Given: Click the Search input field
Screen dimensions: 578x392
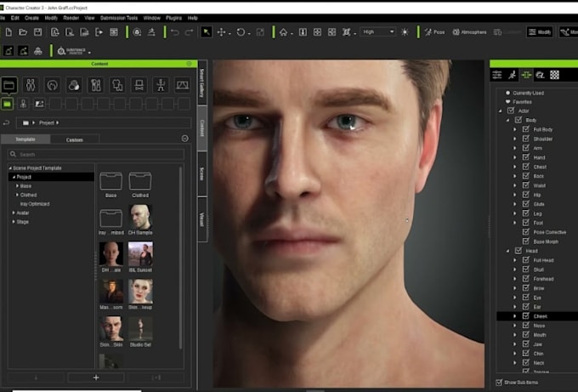Looking at the screenshot, I should coord(96,154).
